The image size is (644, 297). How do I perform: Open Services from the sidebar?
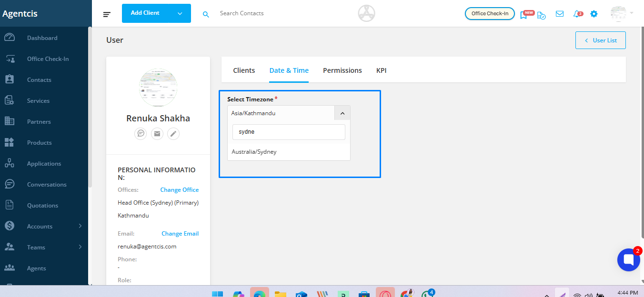(38, 101)
